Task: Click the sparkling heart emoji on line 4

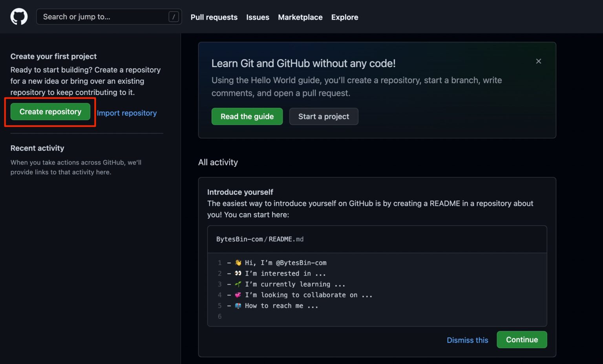Action: [238, 294]
